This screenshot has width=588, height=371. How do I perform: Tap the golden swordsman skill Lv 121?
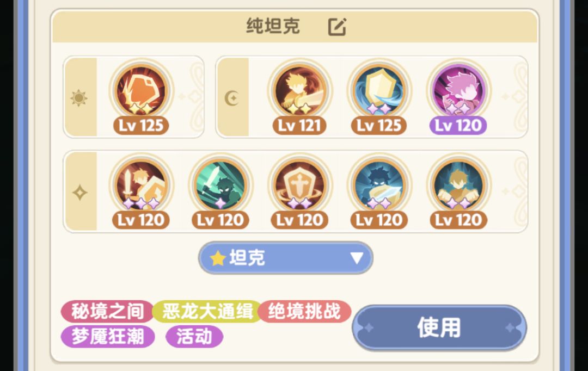click(x=299, y=91)
